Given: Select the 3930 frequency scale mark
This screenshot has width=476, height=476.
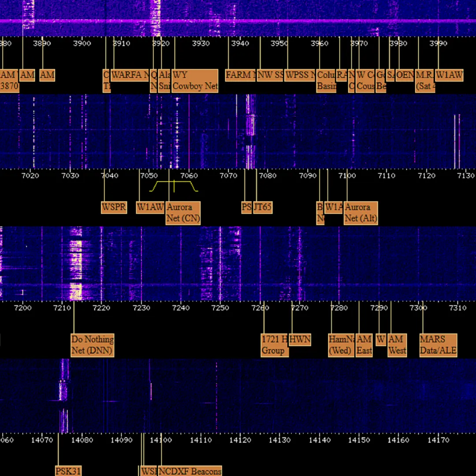Looking at the screenshot, I should coord(201,43).
